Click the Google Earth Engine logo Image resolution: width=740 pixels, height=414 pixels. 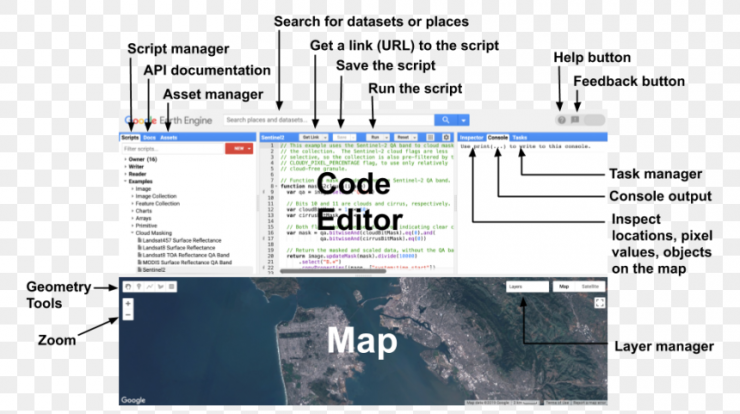click(x=168, y=120)
